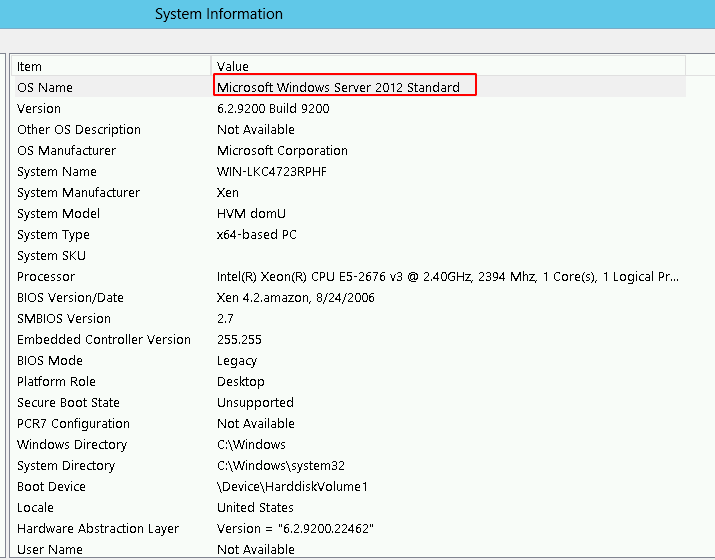Select the highlighted Microsoft Windows Server 2012 Standard value

click(339, 88)
